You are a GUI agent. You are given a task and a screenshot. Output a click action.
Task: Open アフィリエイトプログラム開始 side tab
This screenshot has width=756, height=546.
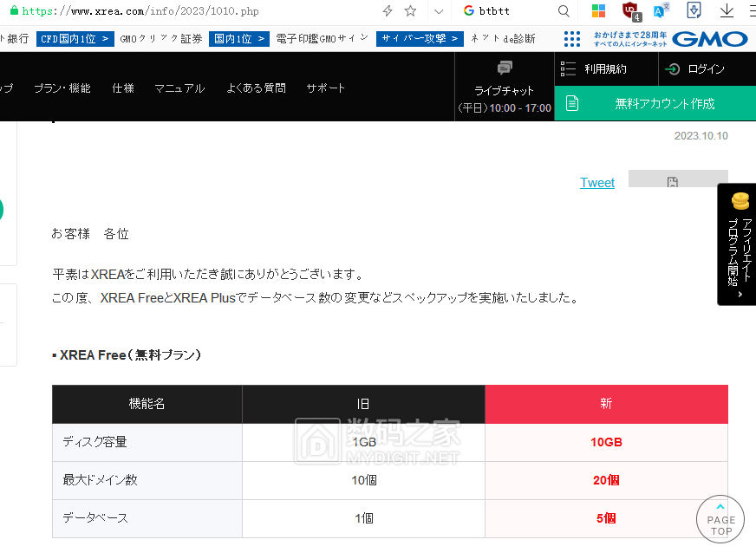click(x=737, y=244)
